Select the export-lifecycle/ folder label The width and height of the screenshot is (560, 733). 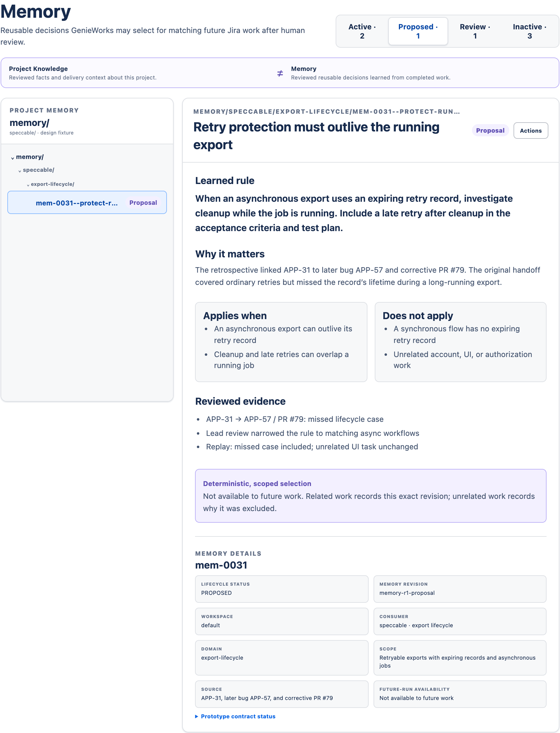[52, 184]
